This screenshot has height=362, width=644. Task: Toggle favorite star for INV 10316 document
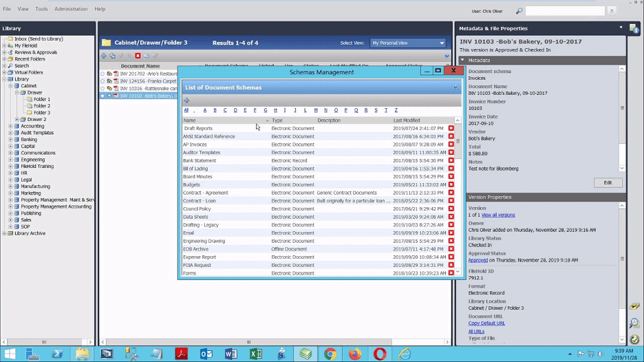(103, 88)
